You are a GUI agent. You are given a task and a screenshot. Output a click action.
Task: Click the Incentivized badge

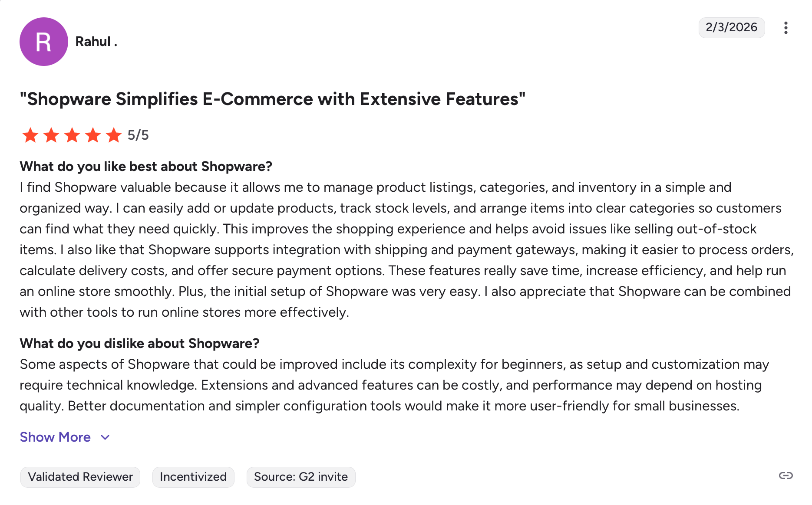tap(193, 477)
